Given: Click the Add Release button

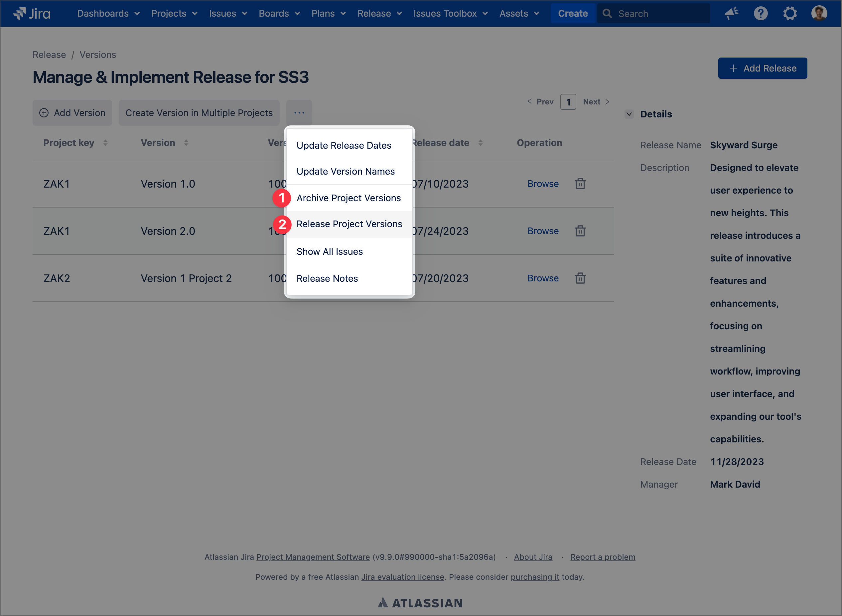Looking at the screenshot, I should (x=763, y=68).
